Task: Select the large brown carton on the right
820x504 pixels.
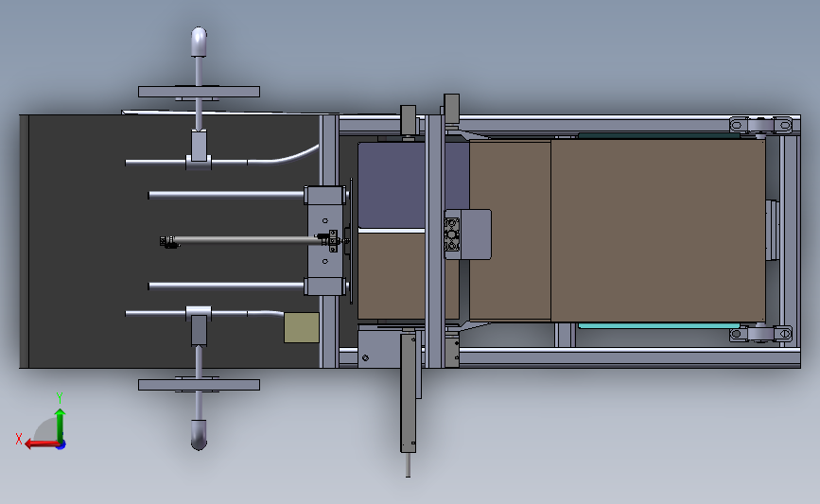Action: tap(658, 230)
